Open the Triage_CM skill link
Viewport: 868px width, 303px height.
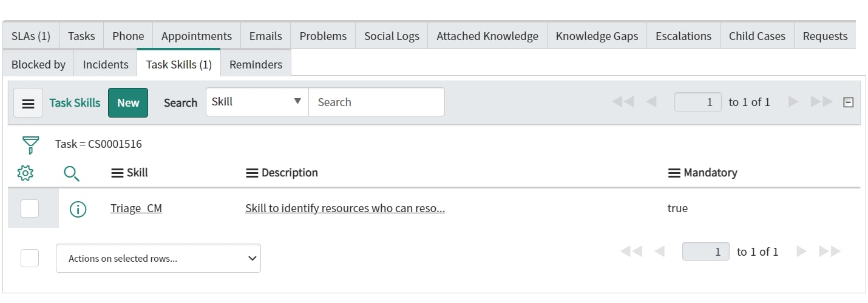(x=136, y=208)
